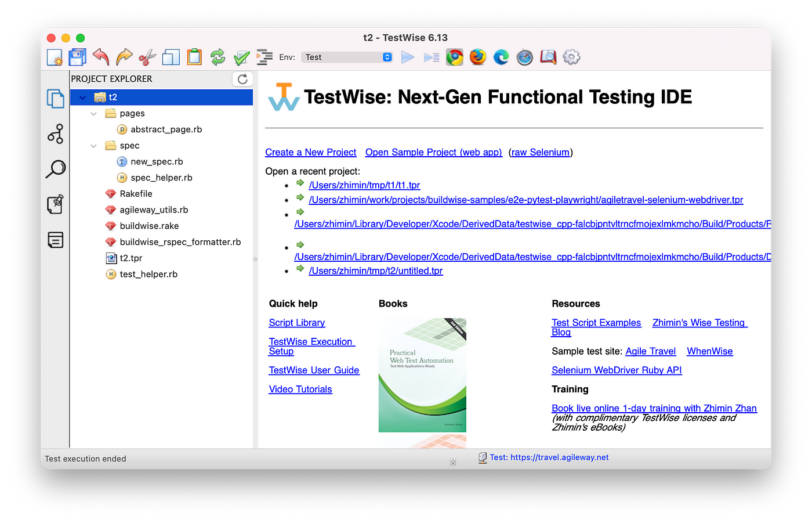Click the TestWise logo in the heading

[x=284, y=97]
